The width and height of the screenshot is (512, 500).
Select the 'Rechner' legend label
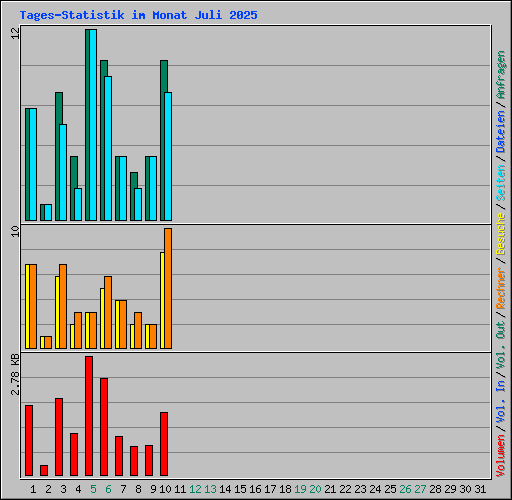click(501, 288)
